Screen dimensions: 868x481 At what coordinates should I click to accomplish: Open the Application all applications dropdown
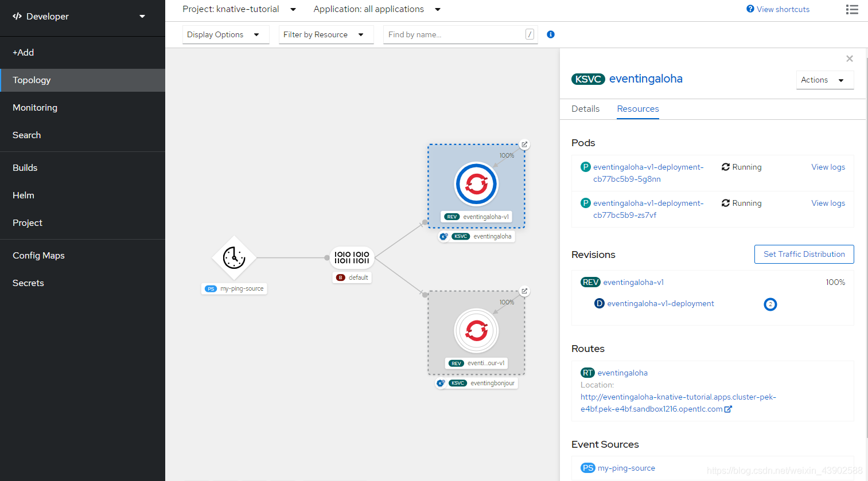377,9
